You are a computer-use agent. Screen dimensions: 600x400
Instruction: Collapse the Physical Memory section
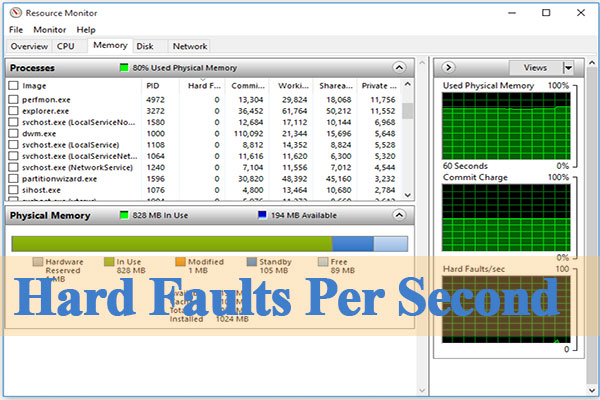[399, 215]
